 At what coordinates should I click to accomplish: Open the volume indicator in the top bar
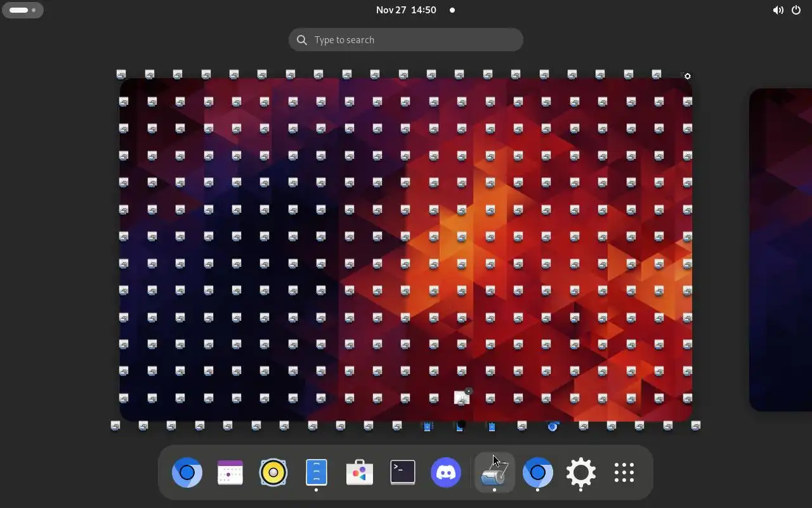(x=778, y=10)
